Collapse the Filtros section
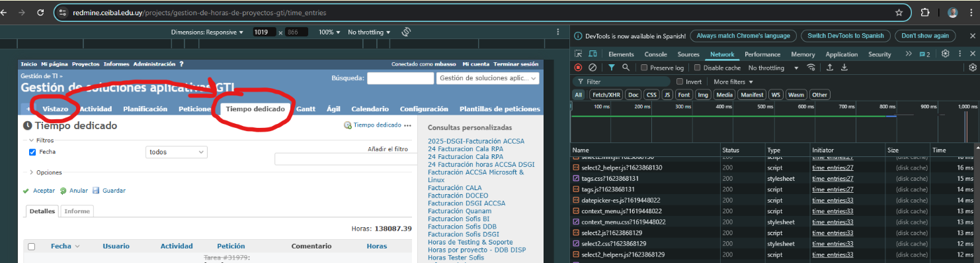The height and width of the screenshot is (263, 980). pyautogui.click(x=41, y=140)
